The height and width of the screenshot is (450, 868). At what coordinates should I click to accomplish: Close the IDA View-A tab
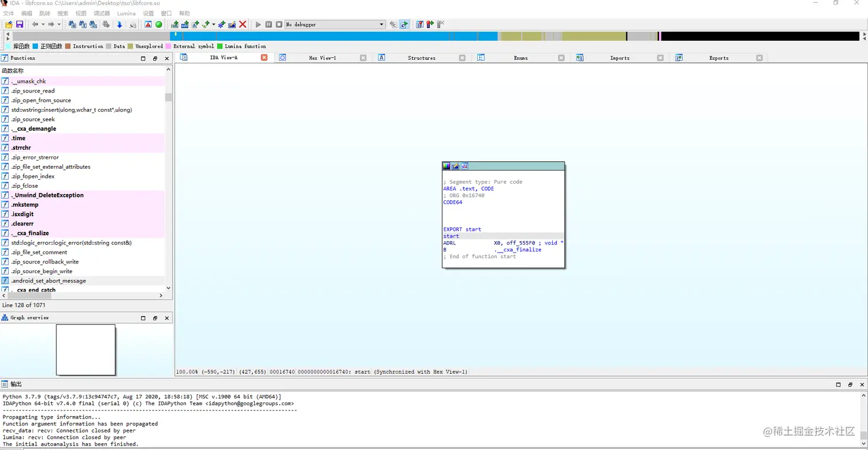pos(264,57)
